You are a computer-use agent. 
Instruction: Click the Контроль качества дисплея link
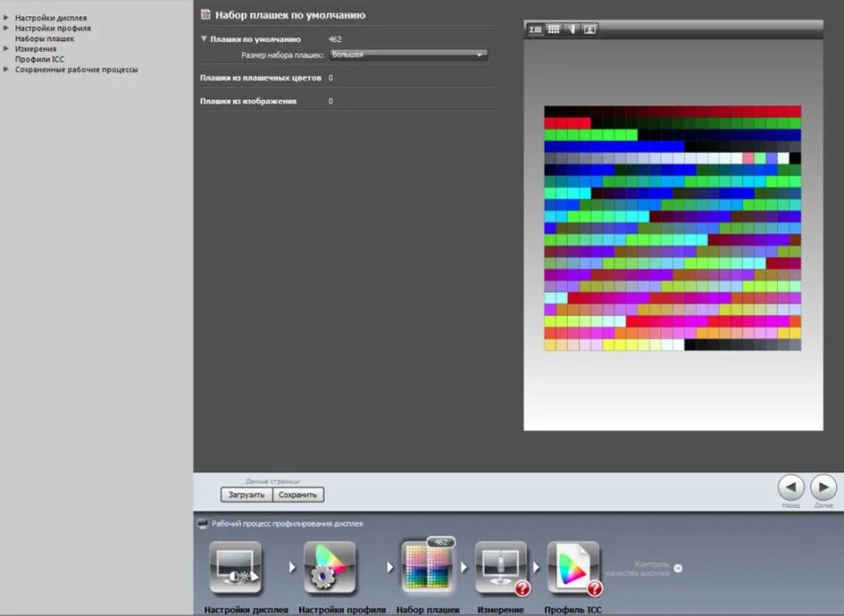(x=638, y=569)
